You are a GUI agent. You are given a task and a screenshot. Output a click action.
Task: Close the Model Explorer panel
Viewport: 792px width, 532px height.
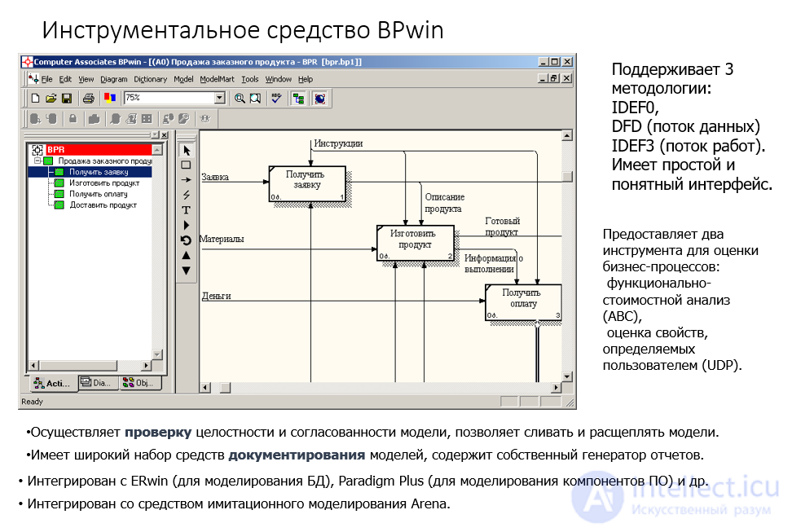pyautogui.click(x=164, y=135)
